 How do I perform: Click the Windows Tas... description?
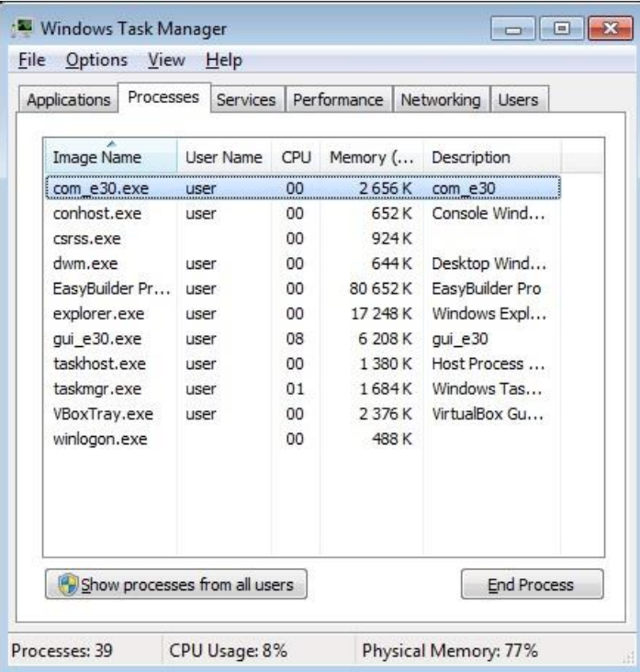pyautogui.click(x=487, y=388)
